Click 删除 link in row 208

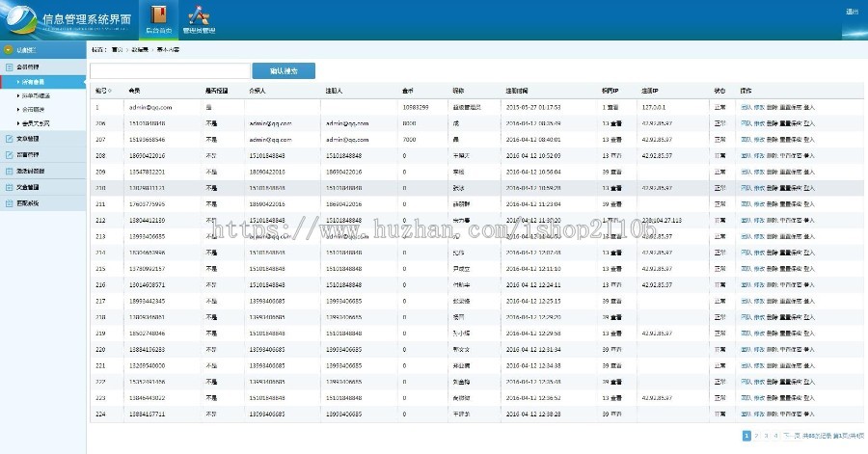[x=772, y=156]
